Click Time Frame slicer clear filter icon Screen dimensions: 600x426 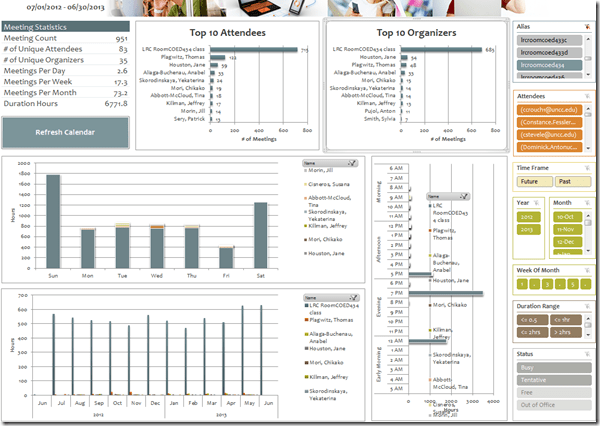[587, 168]
